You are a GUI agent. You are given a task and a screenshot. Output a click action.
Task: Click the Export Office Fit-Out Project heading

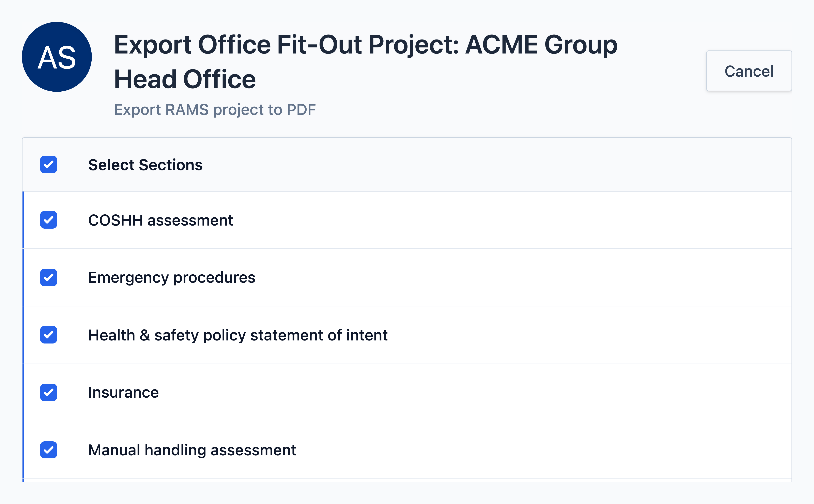tap(365, 62)
